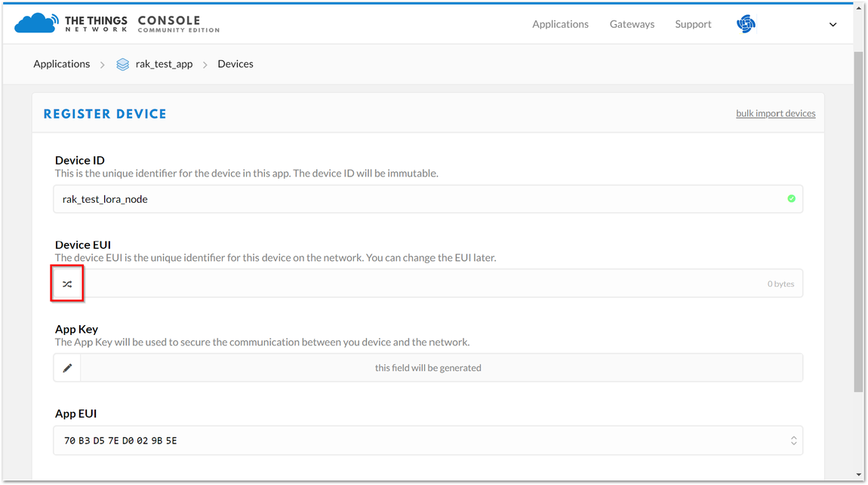Click the bulk import devices link
The height and width of the screenshot is (485, 868).
[776, 113]
